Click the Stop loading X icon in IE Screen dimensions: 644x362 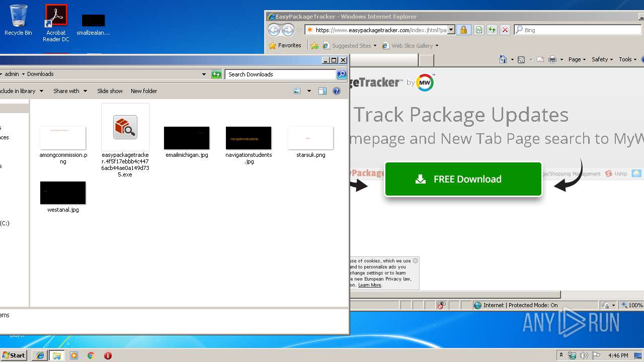[x=505, y=30]
